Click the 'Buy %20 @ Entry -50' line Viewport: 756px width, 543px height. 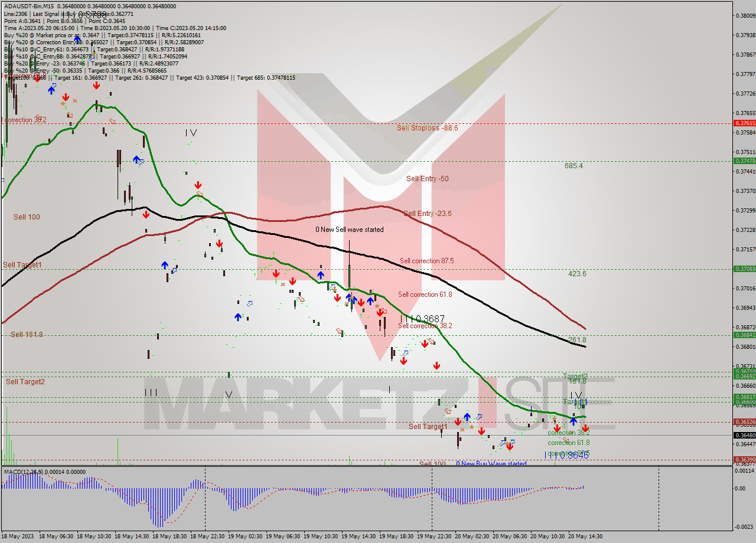coord(85,70)
